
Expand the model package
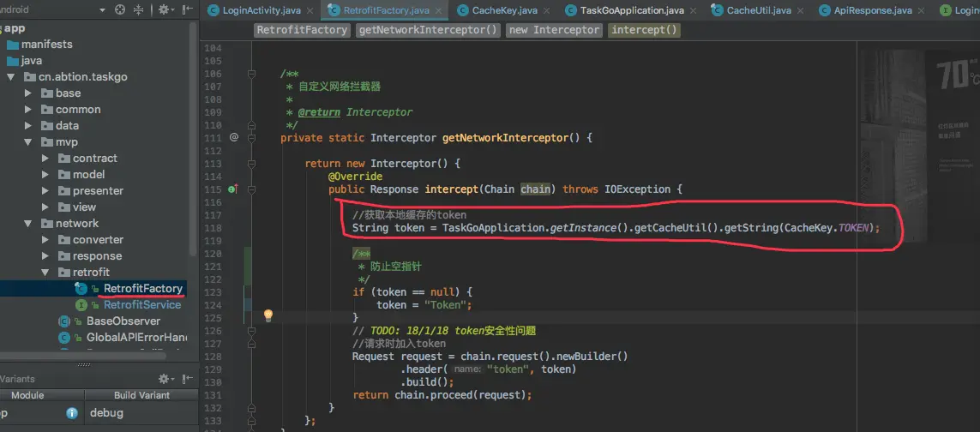point(45,174)
